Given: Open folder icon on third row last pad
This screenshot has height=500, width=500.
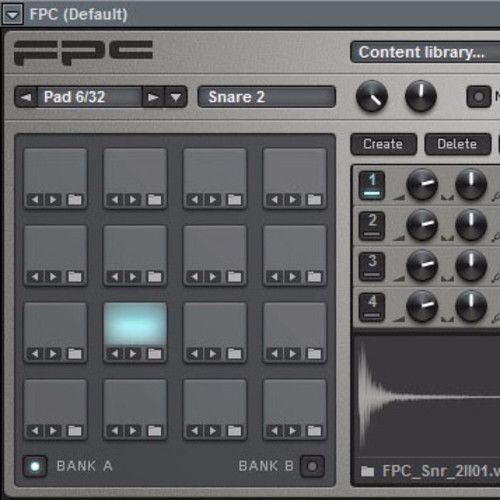Looking at the screenshot, I should 314,354.
